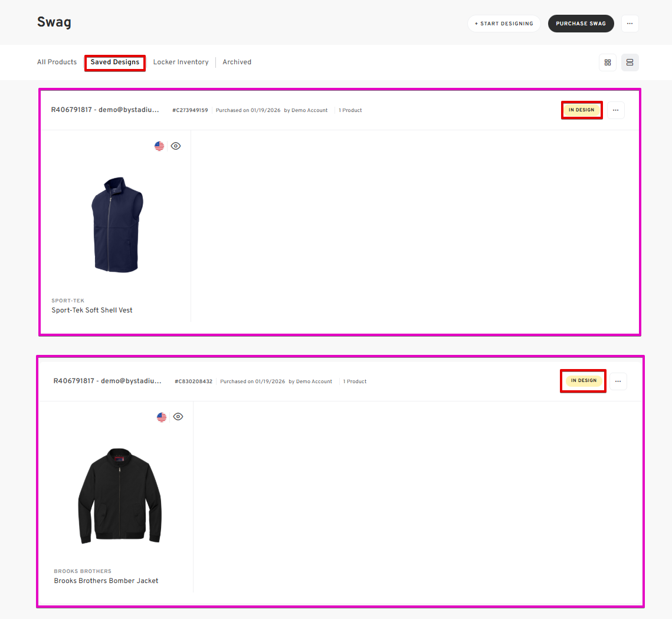Open more options menu beside Purchase Swag
Screen dimensions: 672x619
tap(630, 24)
